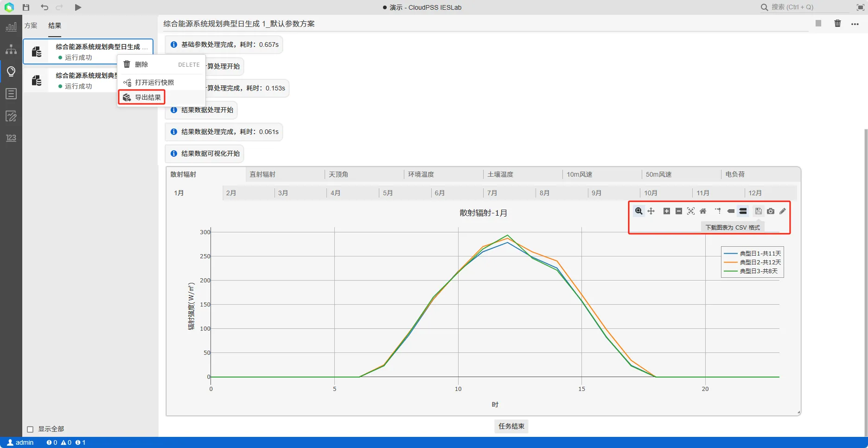This screenshot has width=868, height=448.
Task: Click the admin user in status bar
Action: click(x=20, y=442)
